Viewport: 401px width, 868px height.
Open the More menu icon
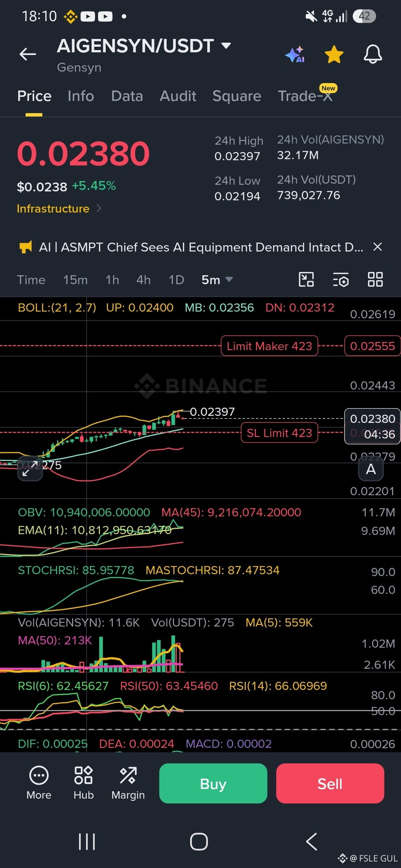click(x=39, y=783)
